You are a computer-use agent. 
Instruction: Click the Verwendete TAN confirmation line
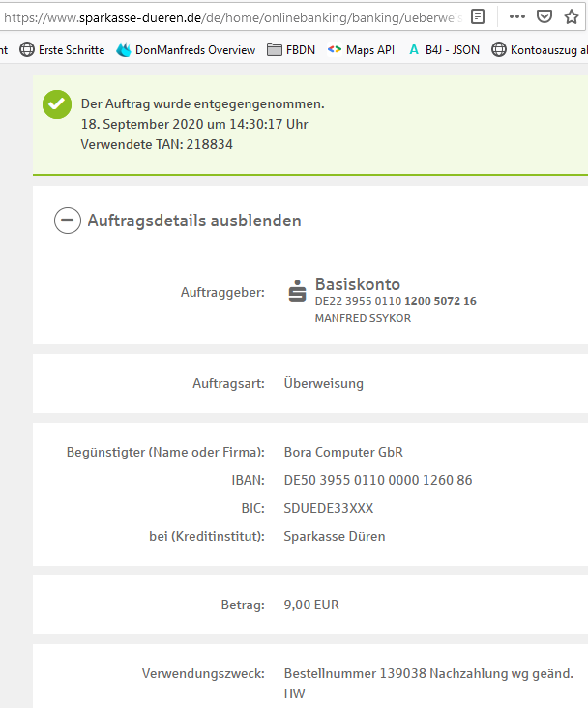[157, 144]
